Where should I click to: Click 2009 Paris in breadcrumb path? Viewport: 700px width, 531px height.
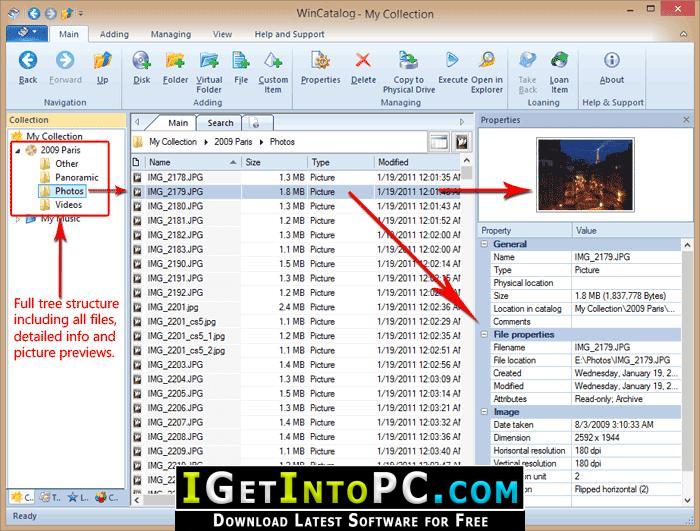point(233,142)
